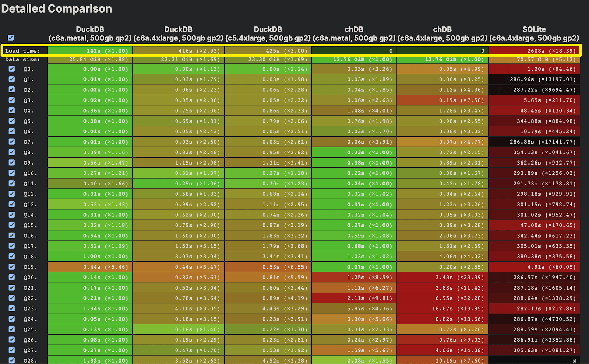This screenshot has width=589, height=364.
Task: Toggle the Q28 query checkbox
Action: point(12,360)
